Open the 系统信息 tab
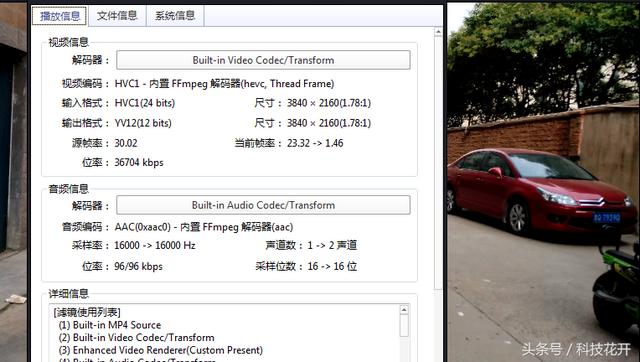The height and width of the screenshot is (362, 640). click(175, 16)
